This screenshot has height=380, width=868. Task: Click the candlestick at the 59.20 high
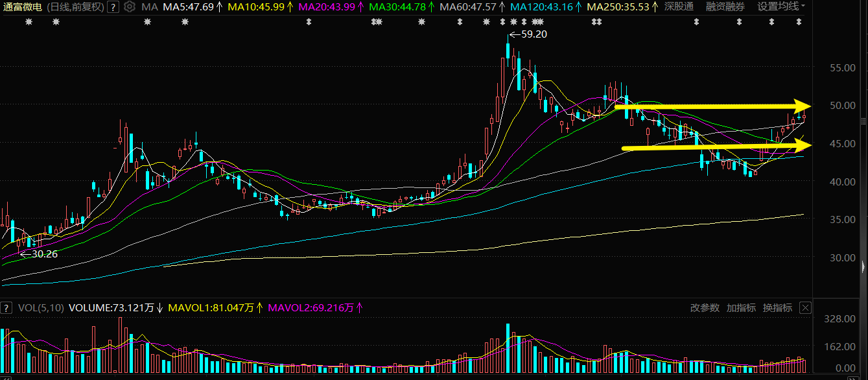(508, 52)
